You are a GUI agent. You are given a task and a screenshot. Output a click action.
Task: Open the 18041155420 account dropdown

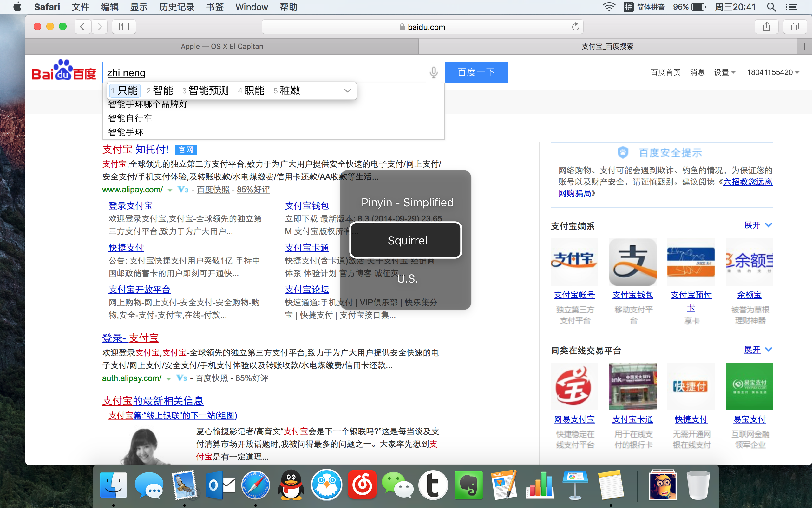(773, 72)
